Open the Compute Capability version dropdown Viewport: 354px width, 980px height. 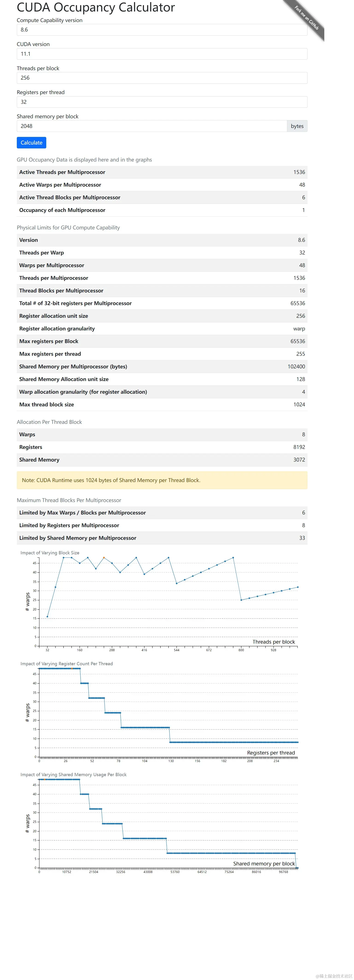[162, 30]
